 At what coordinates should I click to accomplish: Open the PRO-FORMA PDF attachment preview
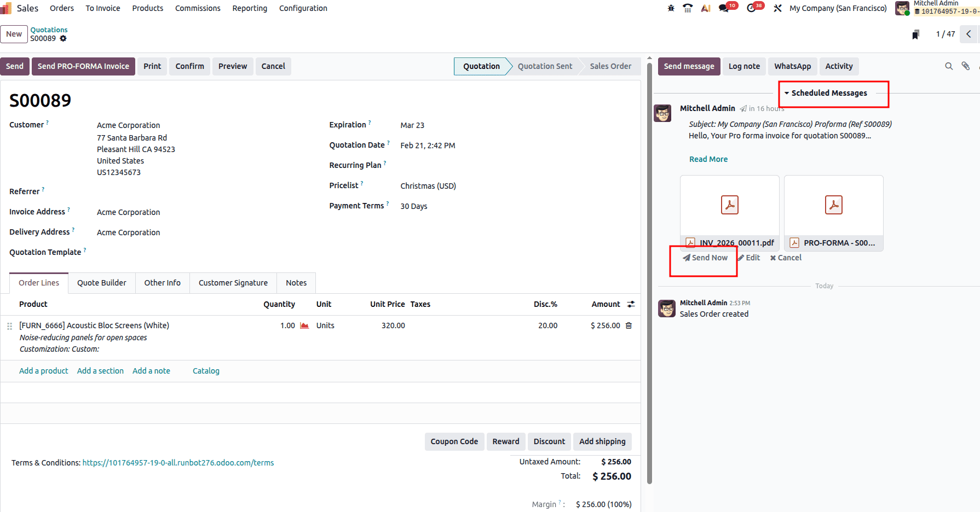(834, 205)
